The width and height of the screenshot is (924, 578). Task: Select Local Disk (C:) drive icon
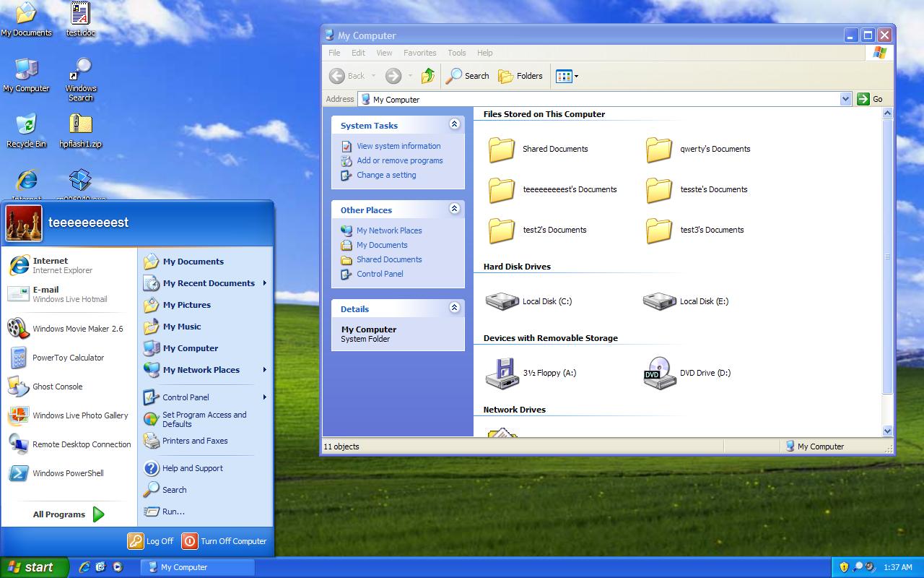coord(502,301)
